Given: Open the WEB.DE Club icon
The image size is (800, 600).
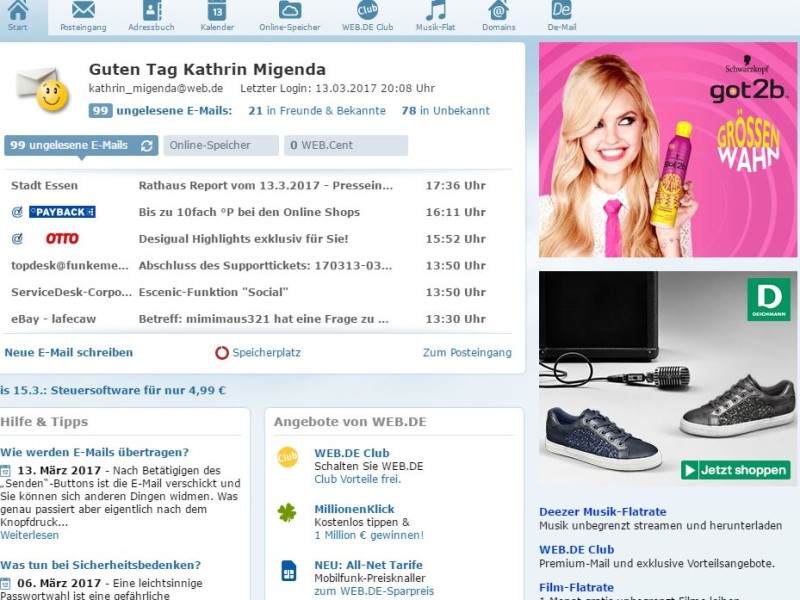Looking at the screenshot, I should click(367, 9).
